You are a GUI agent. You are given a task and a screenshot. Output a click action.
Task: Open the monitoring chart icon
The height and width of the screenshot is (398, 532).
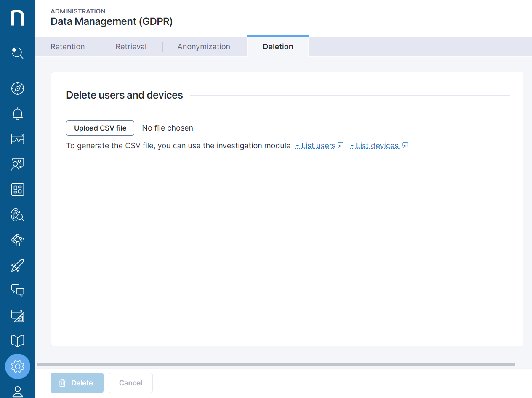(x=17, y=139)
